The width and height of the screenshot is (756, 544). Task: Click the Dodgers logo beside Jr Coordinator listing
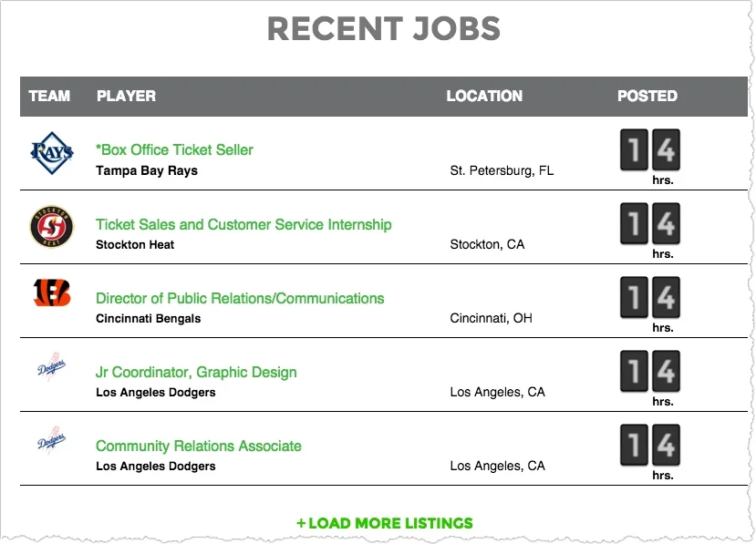point(52,366)
